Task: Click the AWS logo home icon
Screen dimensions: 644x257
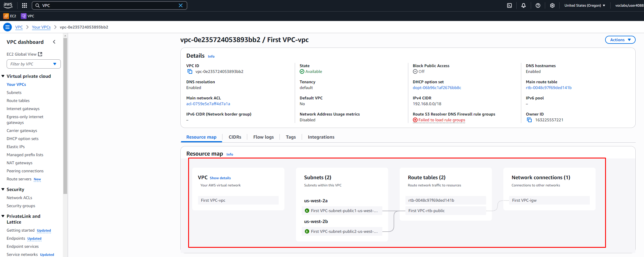Action: coord(8,5)
